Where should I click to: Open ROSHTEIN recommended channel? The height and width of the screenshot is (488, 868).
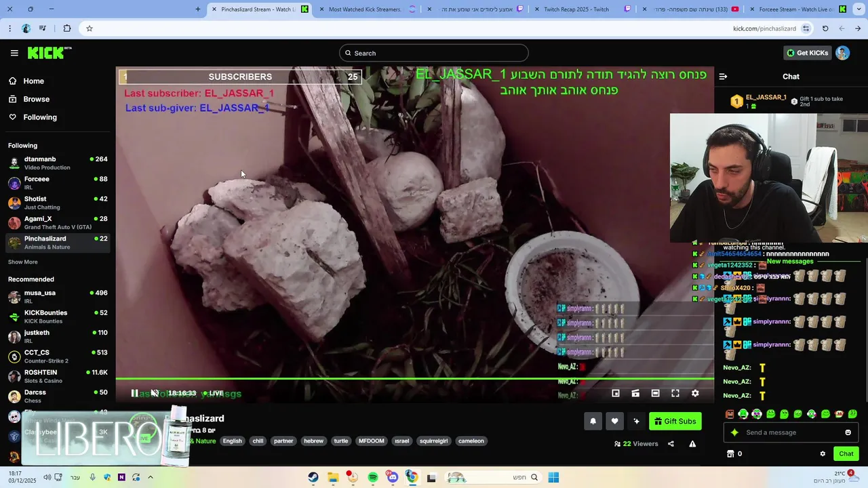(x=58, y=376)
